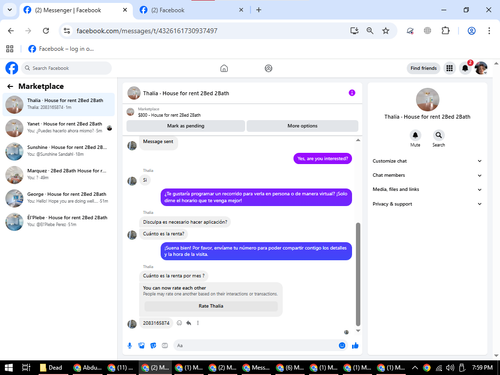The height and width of the screenshot is (375, 500).
Task: Open the Yanet conversation
Action: [x=59, y=128]
